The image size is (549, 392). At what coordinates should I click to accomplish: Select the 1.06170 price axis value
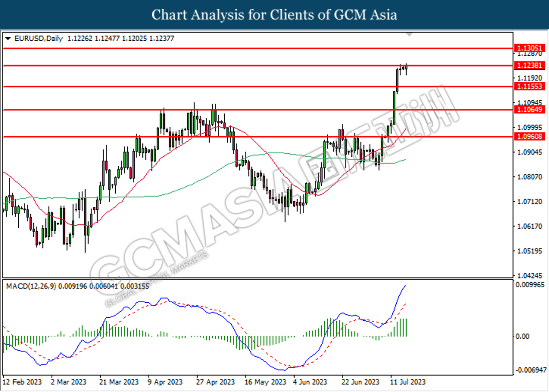(x=530, y=226)
